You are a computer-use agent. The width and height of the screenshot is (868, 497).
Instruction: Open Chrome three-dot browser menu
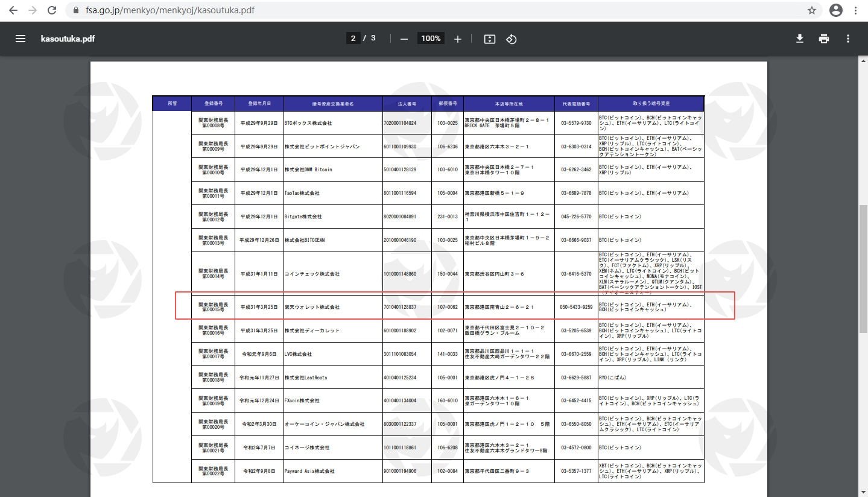856,10
